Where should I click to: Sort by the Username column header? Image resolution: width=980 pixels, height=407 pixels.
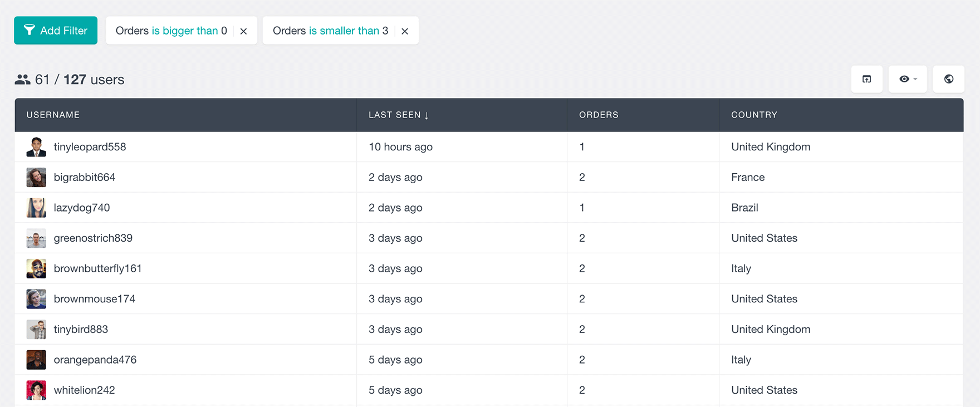coord(53,115)
